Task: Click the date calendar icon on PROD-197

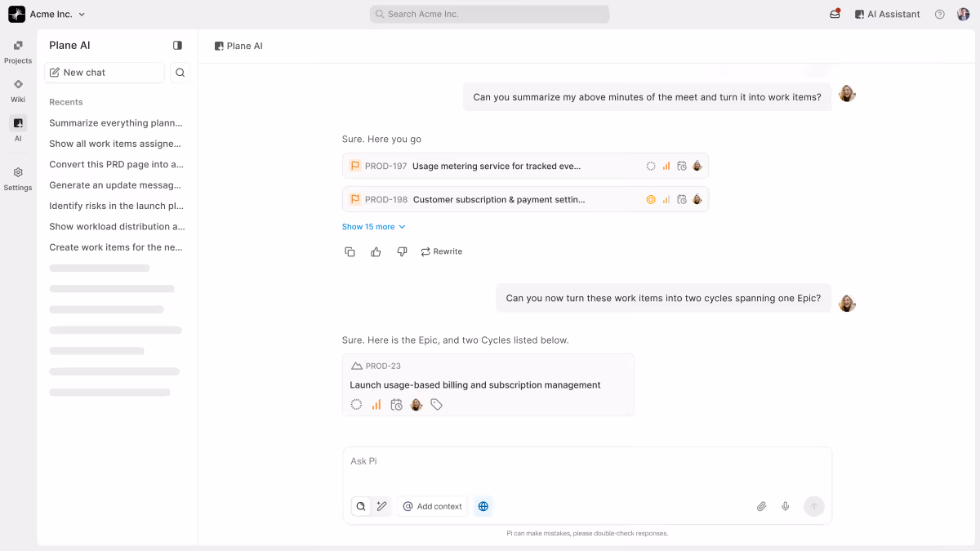Action: pos(682,166)
